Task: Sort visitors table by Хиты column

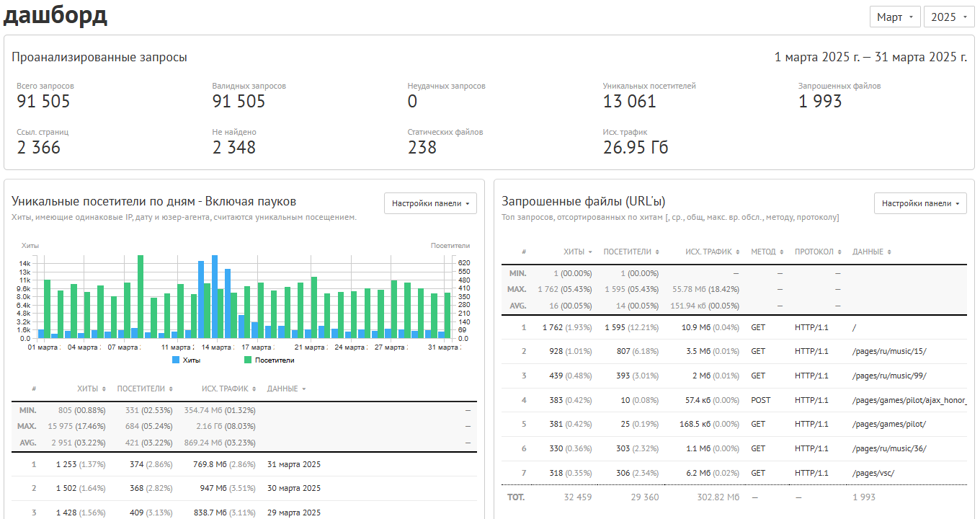Action: tap(92, 389)
